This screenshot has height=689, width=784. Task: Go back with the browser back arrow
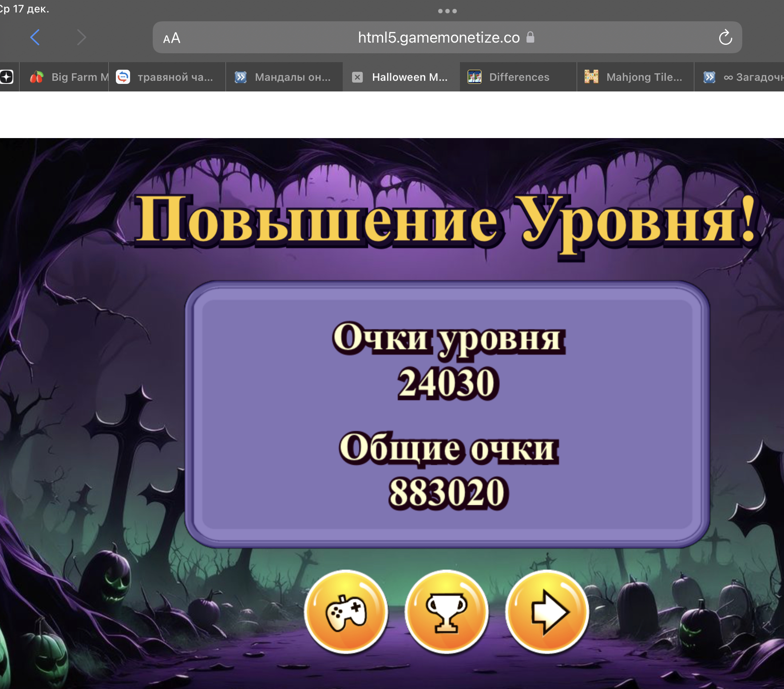[x=35, y=37]
